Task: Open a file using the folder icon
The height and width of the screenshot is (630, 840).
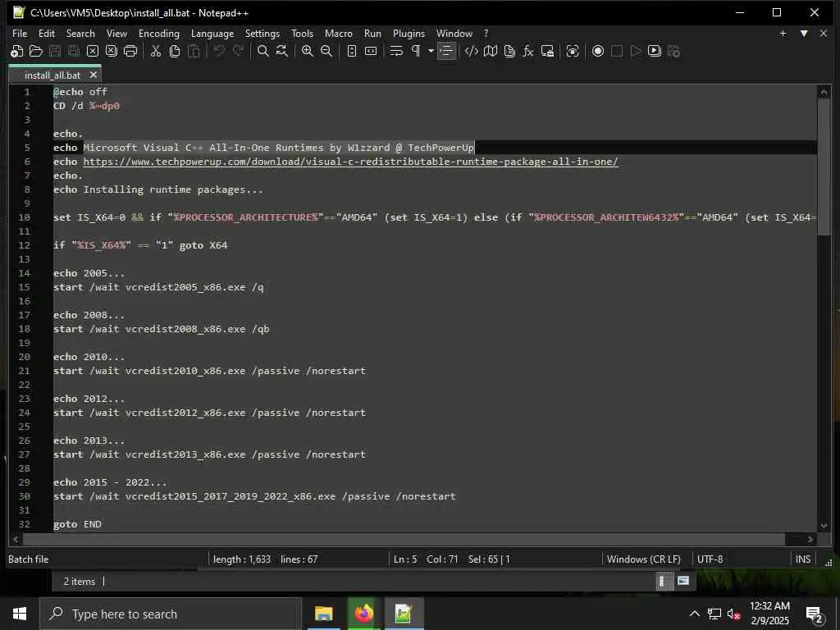Action: click(x=36, y=52)
